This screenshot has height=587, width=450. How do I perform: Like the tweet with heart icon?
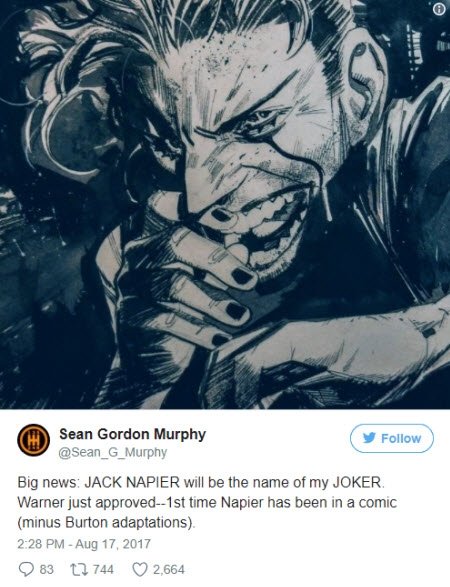(140, 569)
